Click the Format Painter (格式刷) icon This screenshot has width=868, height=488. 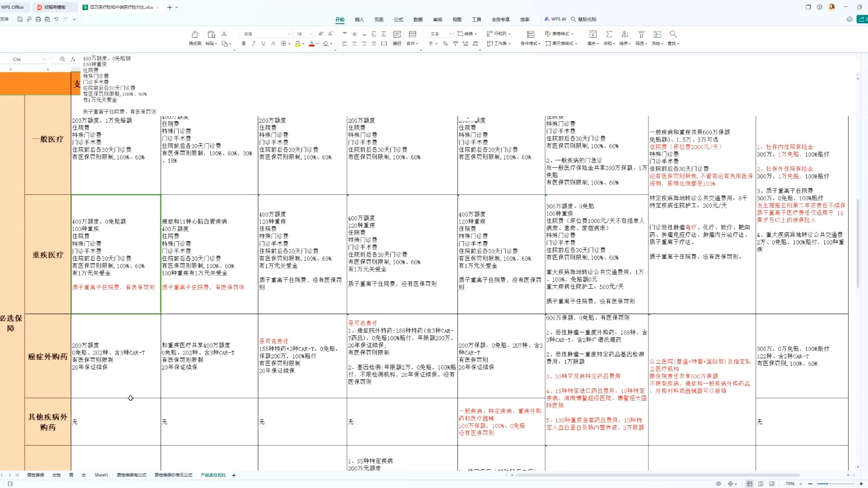click(195, 34)
